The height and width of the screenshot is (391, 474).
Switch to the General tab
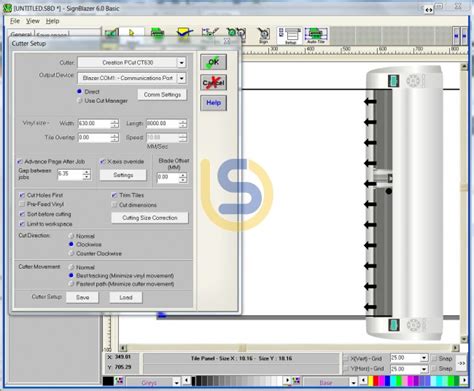tap(21, 34)
